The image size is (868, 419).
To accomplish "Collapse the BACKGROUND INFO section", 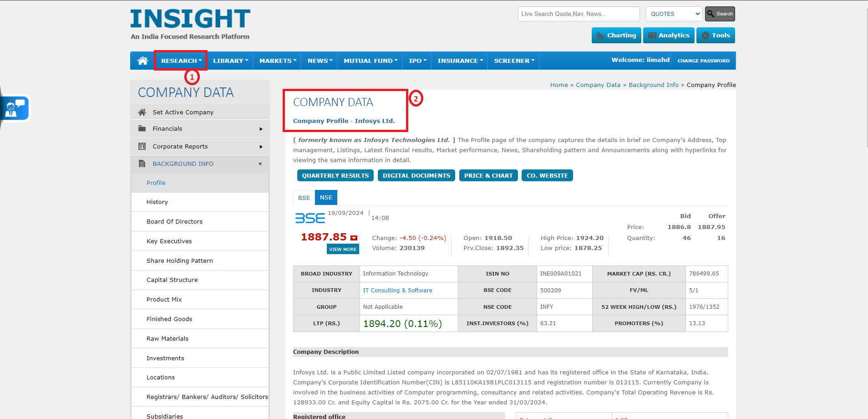I will [x=200, y=164].
